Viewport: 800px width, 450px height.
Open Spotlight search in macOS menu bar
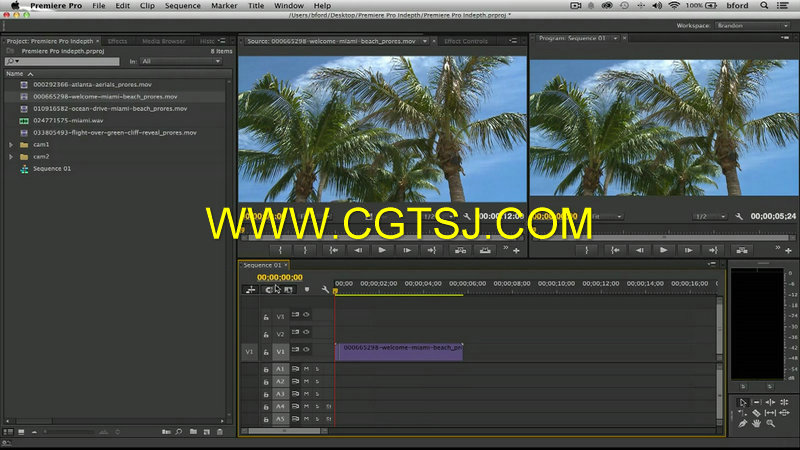[x=764, y=6]
